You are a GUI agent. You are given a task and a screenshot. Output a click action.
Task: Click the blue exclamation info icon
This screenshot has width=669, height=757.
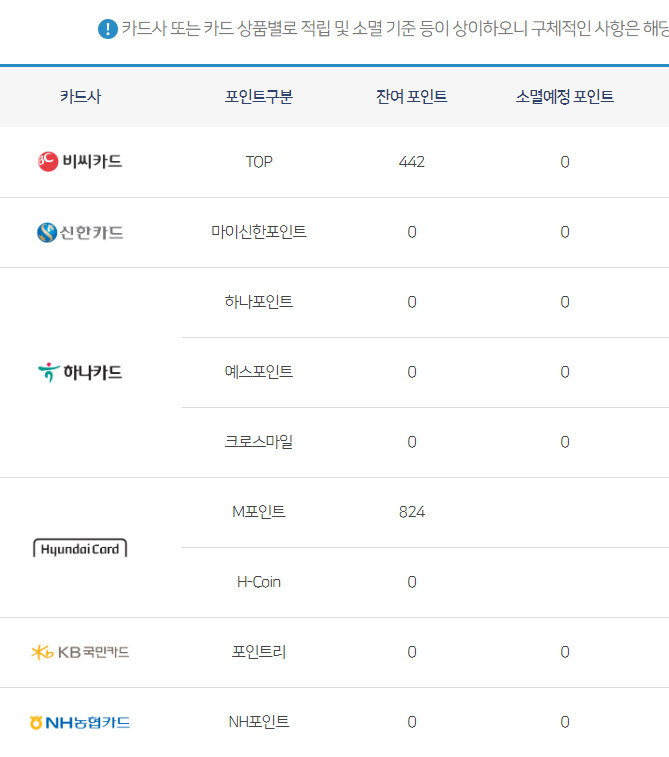108,29
